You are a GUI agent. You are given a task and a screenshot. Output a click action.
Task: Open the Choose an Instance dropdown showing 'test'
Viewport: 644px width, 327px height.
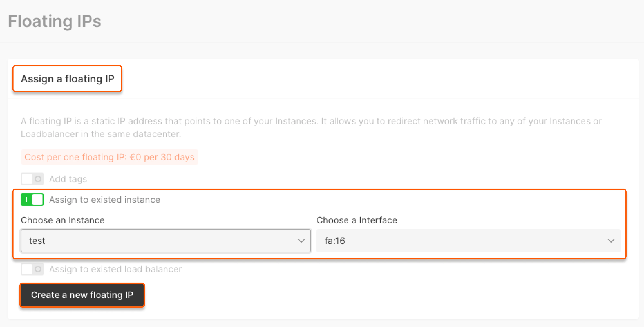[166, 241]
